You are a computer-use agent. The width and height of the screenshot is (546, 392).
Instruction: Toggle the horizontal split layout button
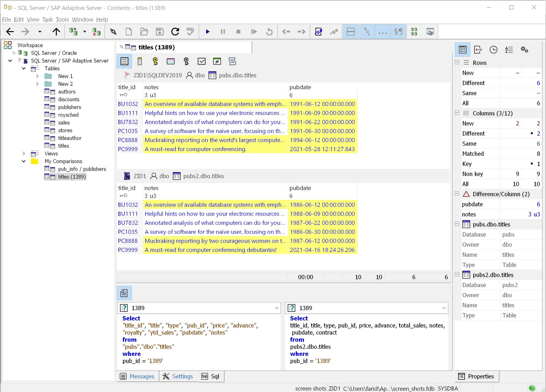click(x=351, y=32)
